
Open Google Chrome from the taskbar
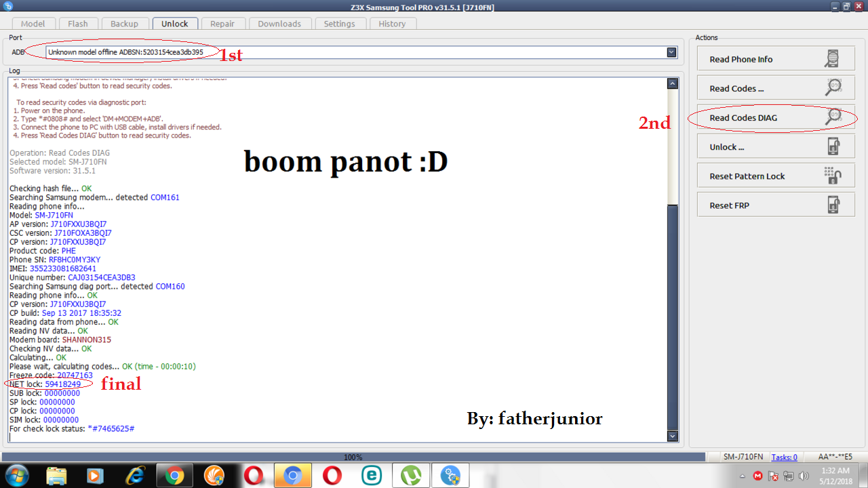[174, 476]
